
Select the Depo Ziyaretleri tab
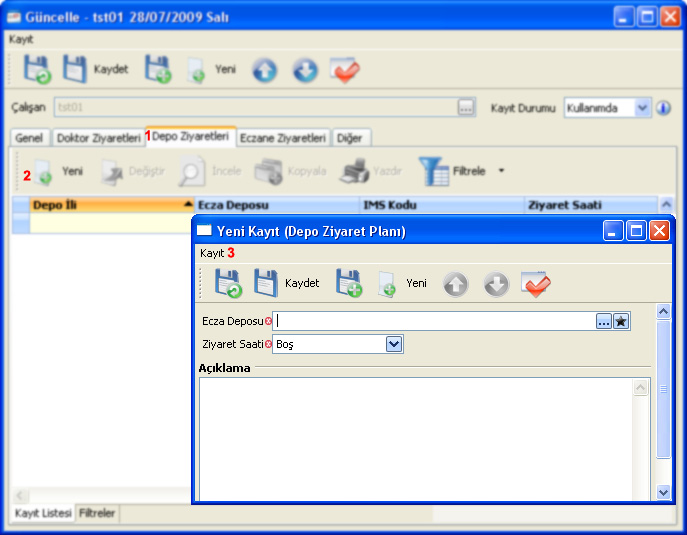click(x=190, y=136)
